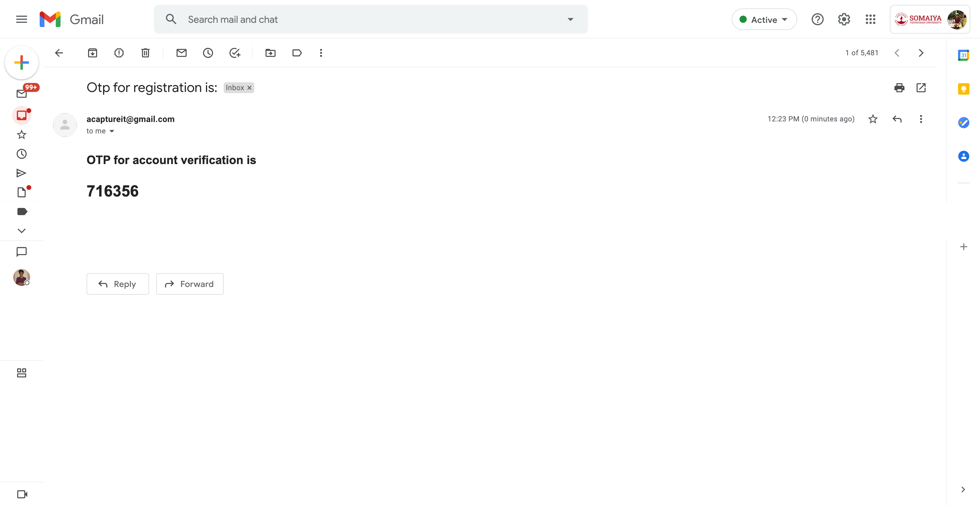
Task: Snooze this email with the clock icon
Action: coord(208,53)
